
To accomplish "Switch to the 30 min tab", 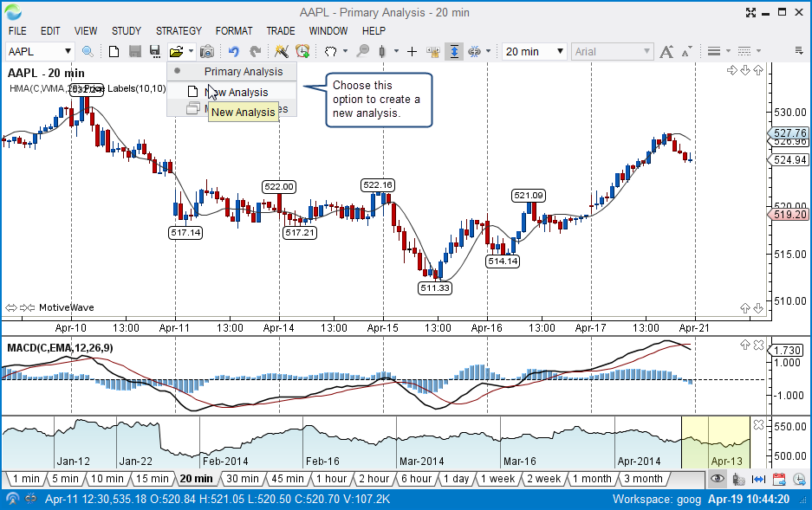I will [x=243, y=479].
